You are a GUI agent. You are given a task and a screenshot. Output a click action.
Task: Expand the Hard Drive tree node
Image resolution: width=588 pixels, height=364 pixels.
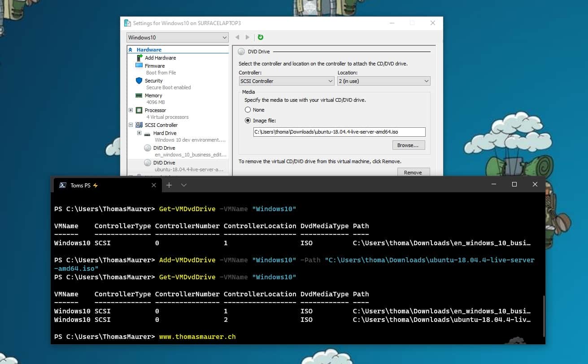click(139, 133)
